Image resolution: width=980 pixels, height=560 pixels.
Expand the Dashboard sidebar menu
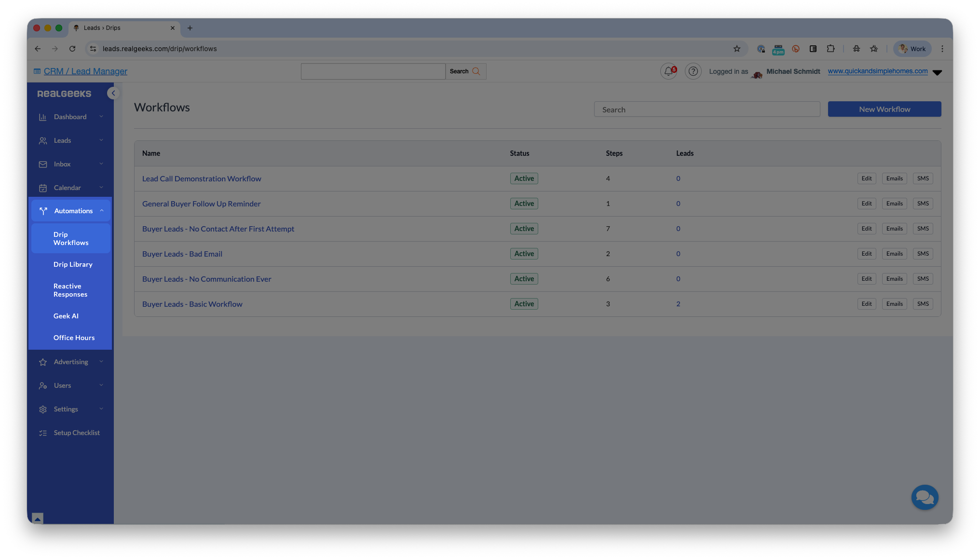click(70, 117)
